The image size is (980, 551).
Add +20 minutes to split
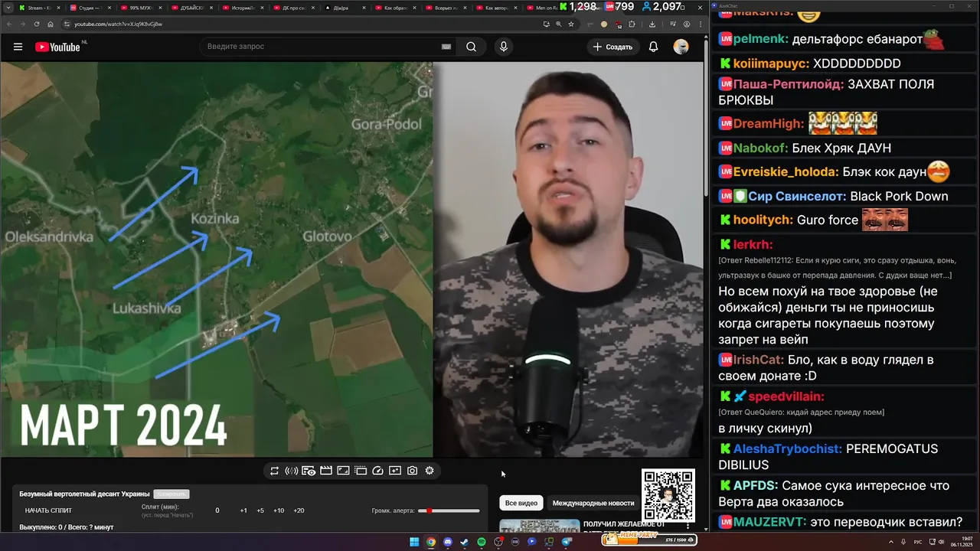[x=299, y=510]
